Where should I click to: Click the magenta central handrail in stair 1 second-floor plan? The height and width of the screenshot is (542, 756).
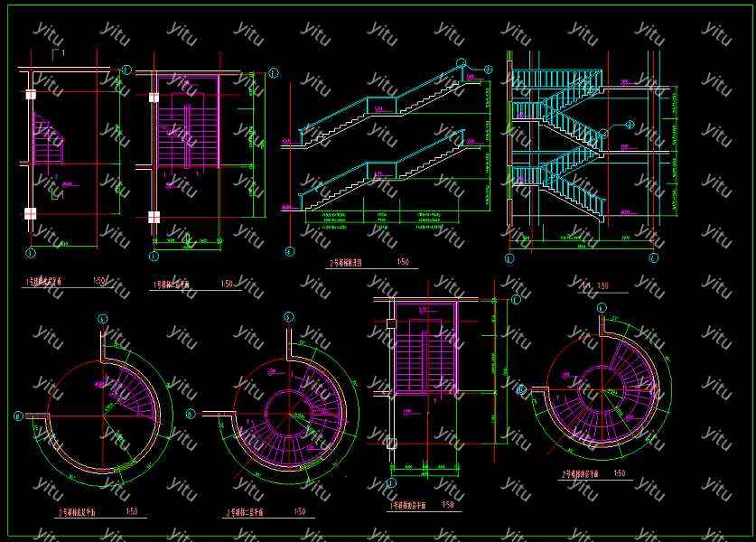pos(187,135)
